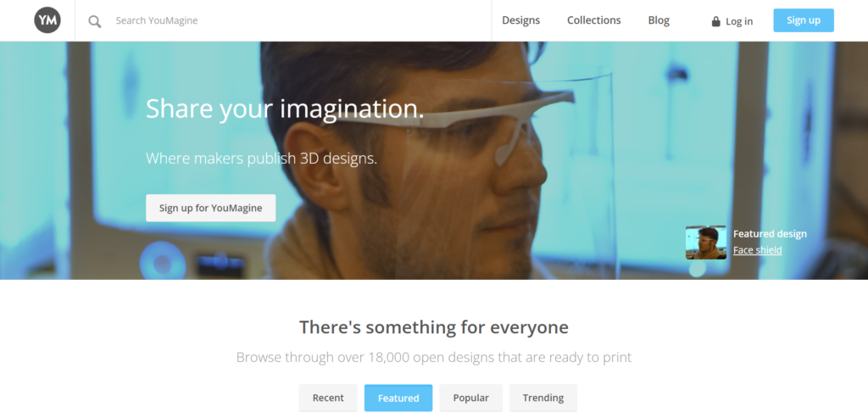Click the padlock icon beside Log in
The height and width of the screenshot is (413, 868).
[715, 21]
